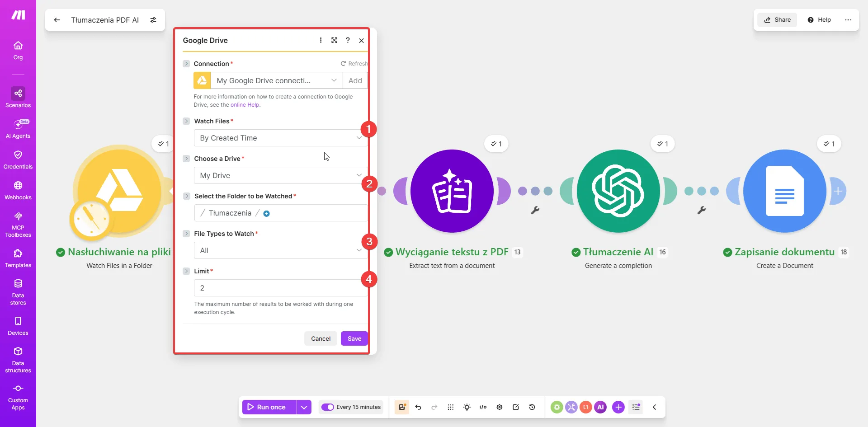Open the My Drive dropdown

(281, 175)
